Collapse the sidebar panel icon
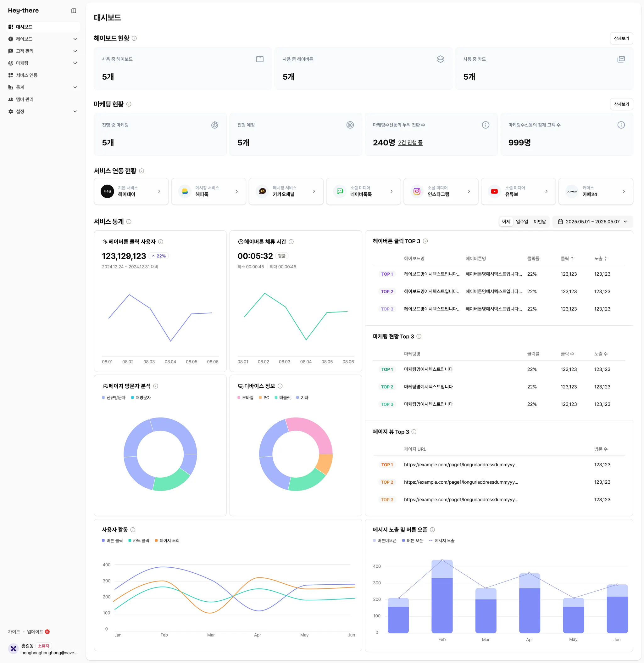Viewport: 644px width, 663px height. coord(74,11)
